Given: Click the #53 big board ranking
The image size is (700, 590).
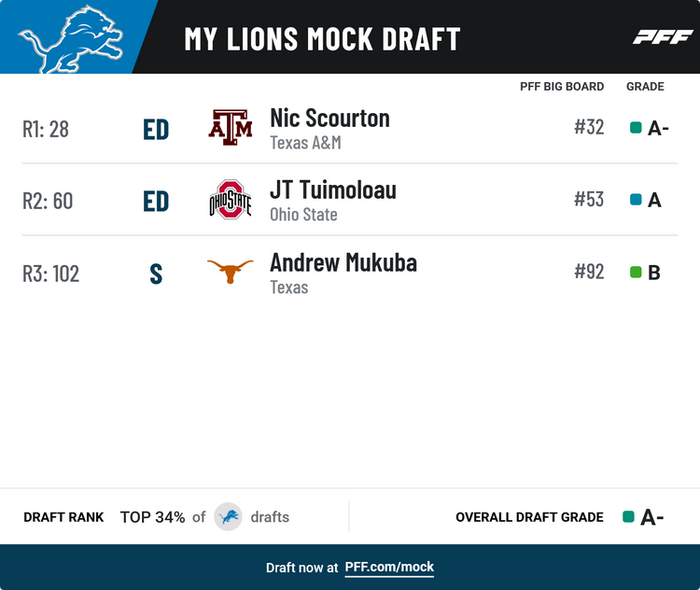Looking at the screenshot, I should click(589, 200).
